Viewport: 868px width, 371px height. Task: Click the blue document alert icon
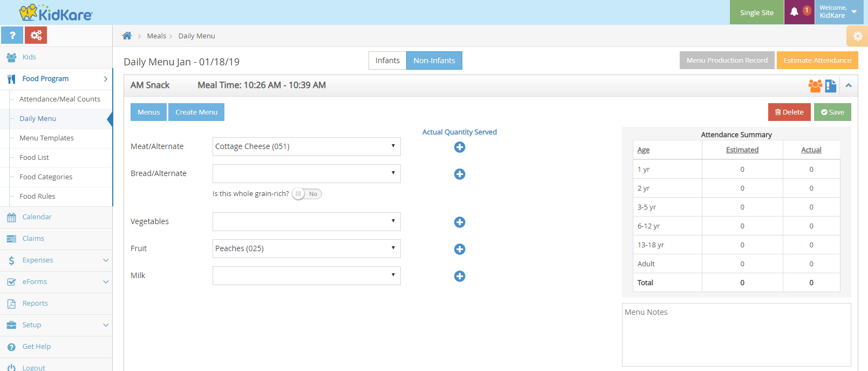(831, 85)
